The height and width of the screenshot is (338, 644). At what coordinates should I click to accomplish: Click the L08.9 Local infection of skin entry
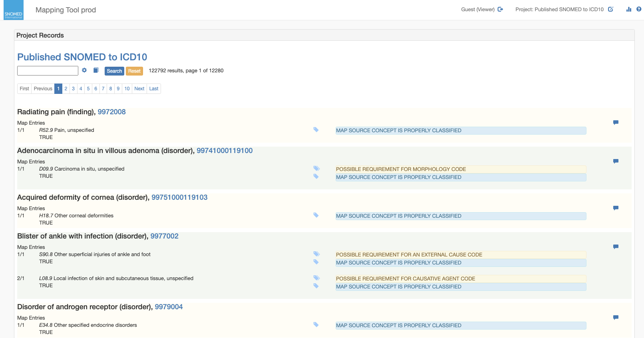click(116, 278)
